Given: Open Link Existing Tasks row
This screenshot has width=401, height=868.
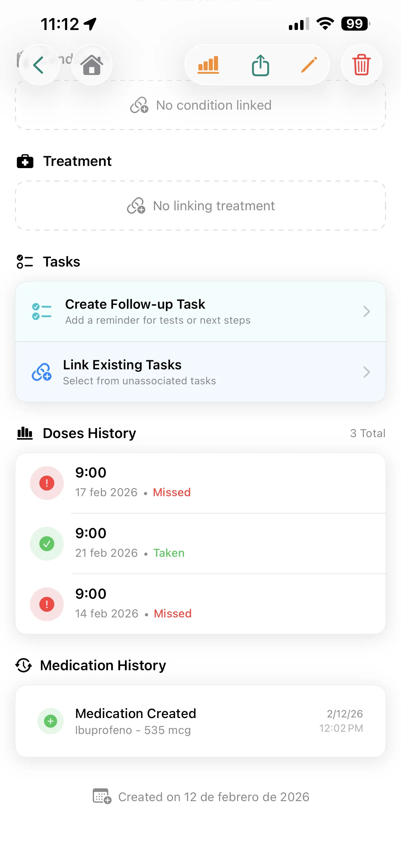Looking at the screenshot, I should pos(200,372).
